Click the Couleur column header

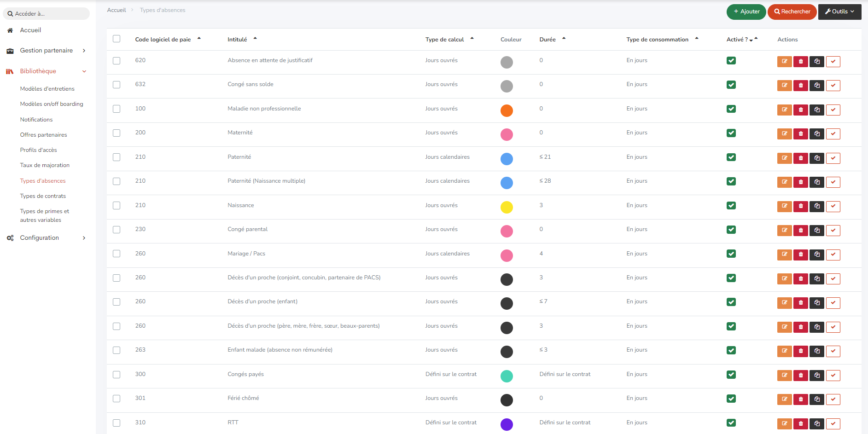tap(511, 40)
